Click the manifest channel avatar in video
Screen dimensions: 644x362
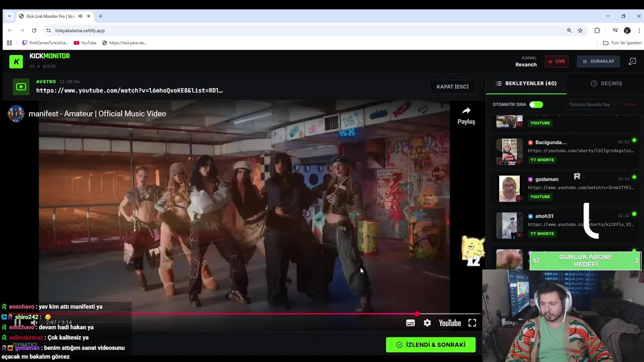16,114
